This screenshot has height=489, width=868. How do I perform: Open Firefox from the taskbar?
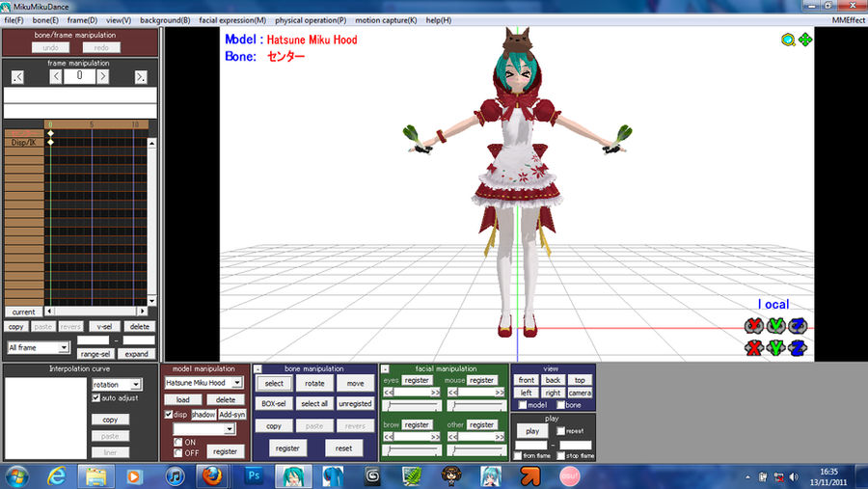[x=212, y=476]
